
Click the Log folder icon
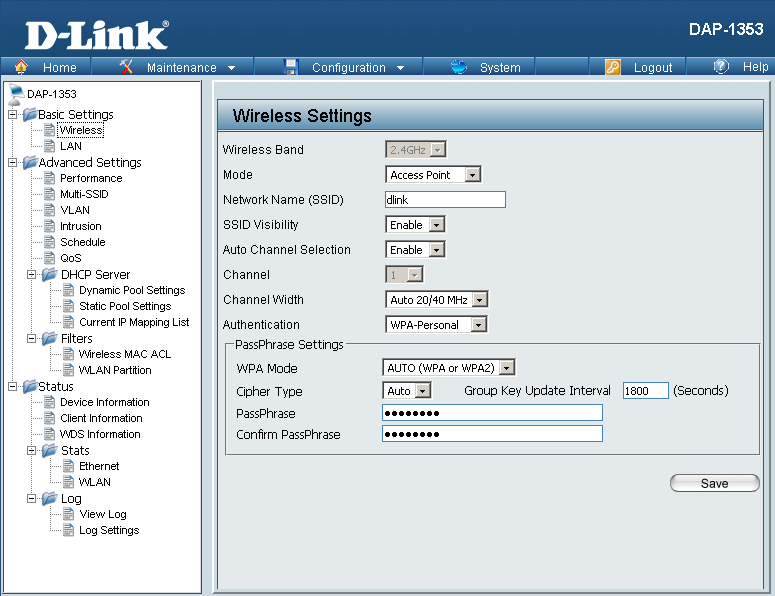coord(49,498)
